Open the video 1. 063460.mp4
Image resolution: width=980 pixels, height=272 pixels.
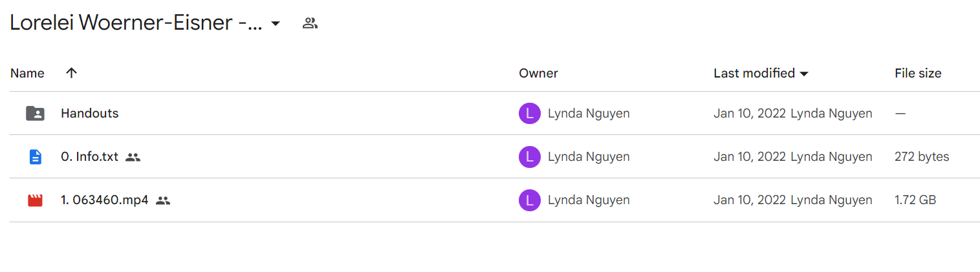[x=104, y=200]
